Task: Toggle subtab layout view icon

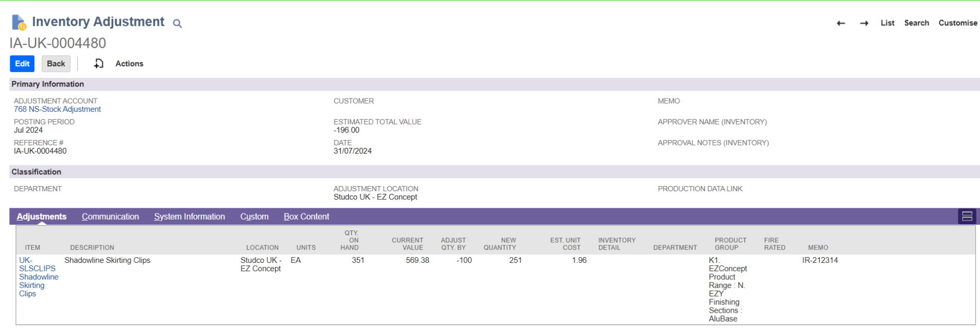Action: [967, 216]
